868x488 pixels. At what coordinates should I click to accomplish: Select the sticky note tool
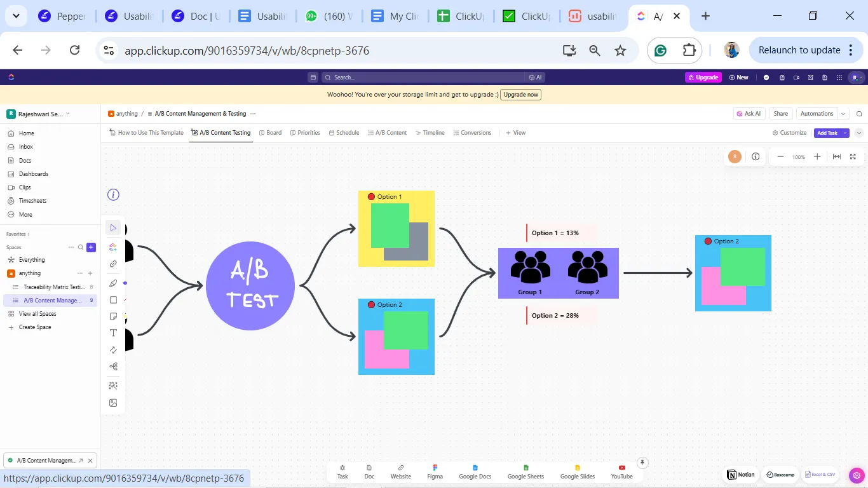click(113, 316)
